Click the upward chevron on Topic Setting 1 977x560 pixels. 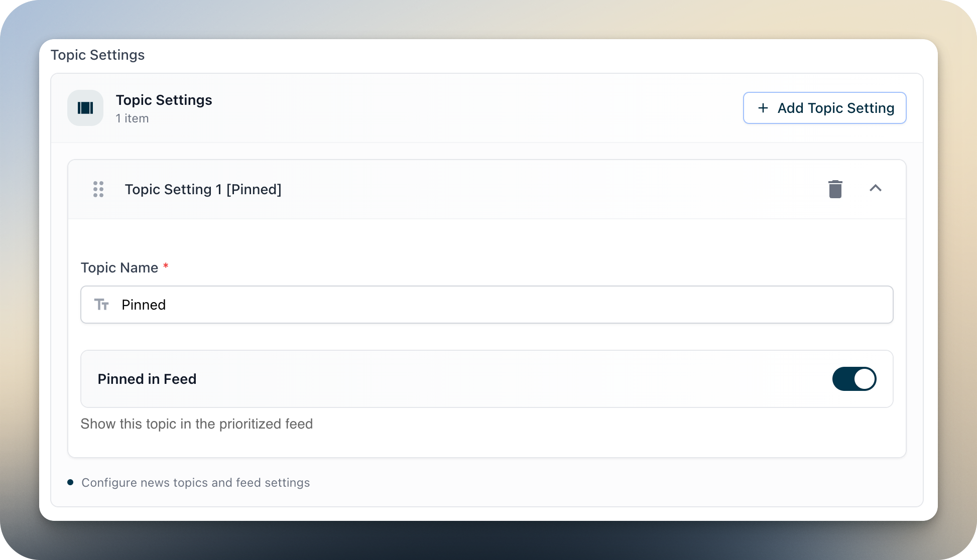click(876, 189)
